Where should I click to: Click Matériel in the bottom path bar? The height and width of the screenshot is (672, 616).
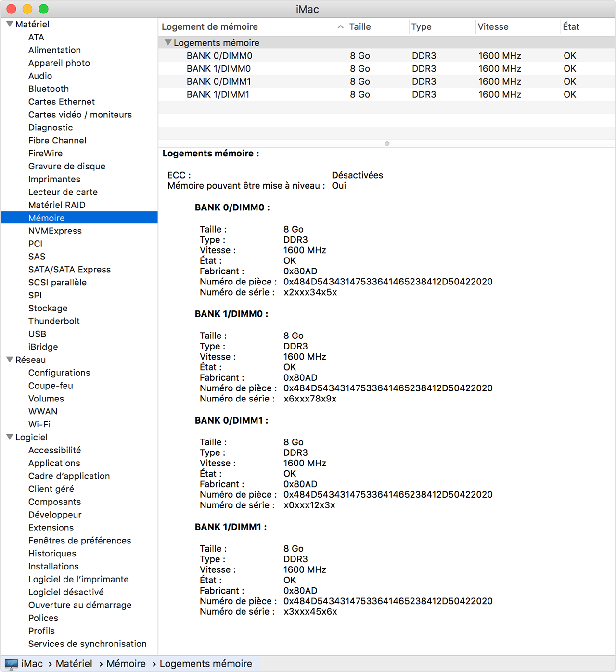coord(74,664)
